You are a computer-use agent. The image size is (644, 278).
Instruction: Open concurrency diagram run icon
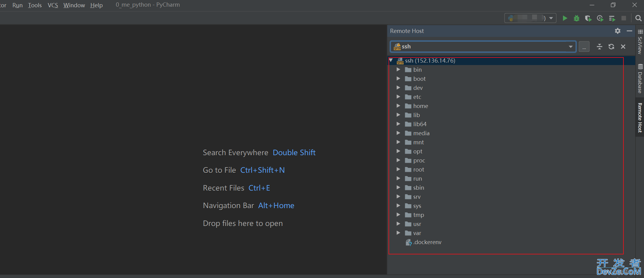(x=612, y=18)
